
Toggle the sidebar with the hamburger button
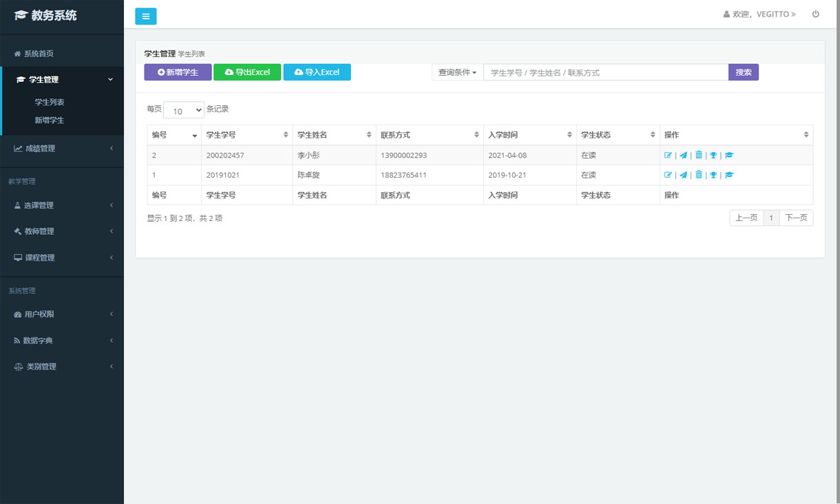[146, 17]
